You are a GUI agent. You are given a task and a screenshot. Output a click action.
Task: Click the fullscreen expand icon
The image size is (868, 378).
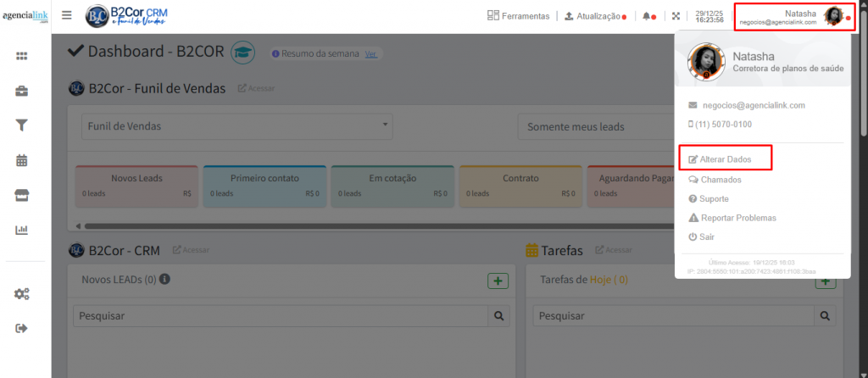[676, 16]
